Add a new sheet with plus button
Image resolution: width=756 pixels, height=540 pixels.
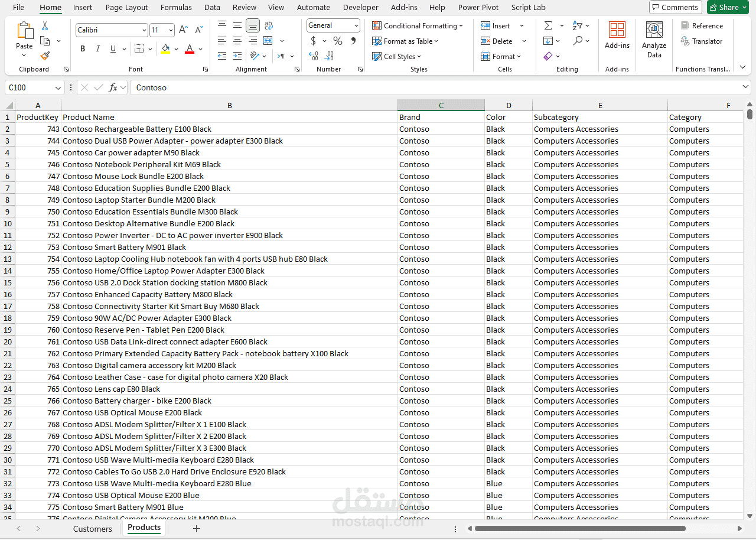[x=196, y=528]
